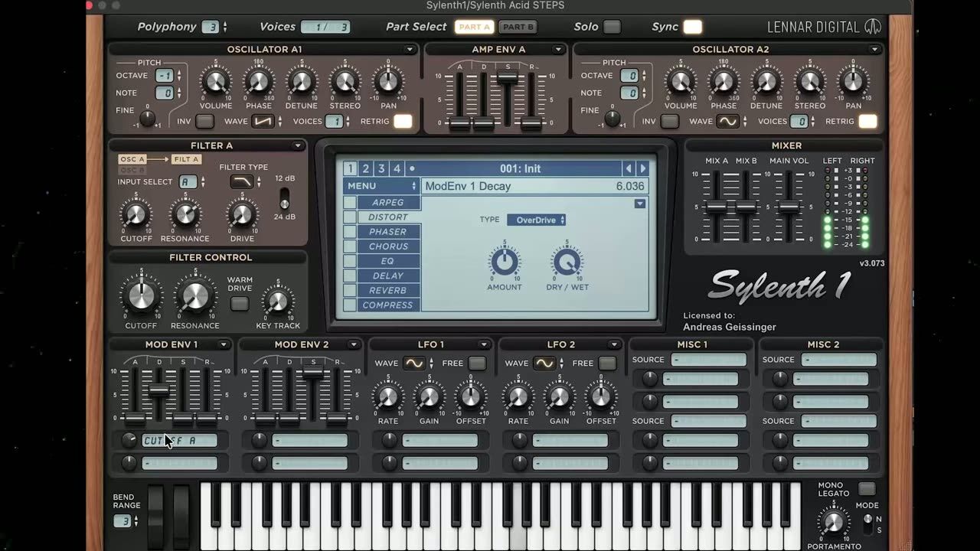980x551 pixels.
Task: Toggle Mono Legato button
Action: click(866, 489)
